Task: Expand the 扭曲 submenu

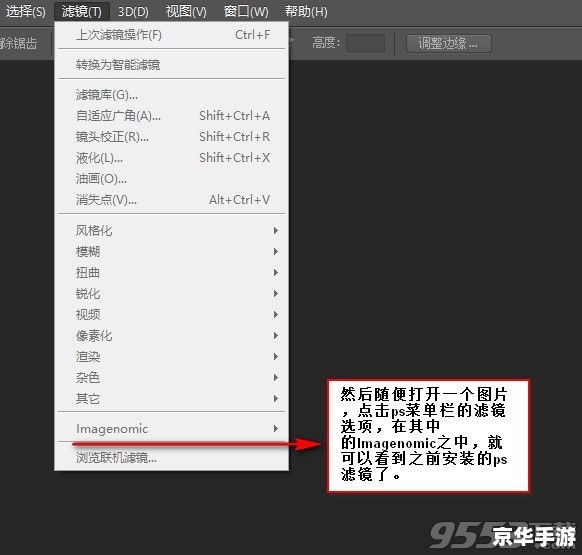Action: point(171,273)
